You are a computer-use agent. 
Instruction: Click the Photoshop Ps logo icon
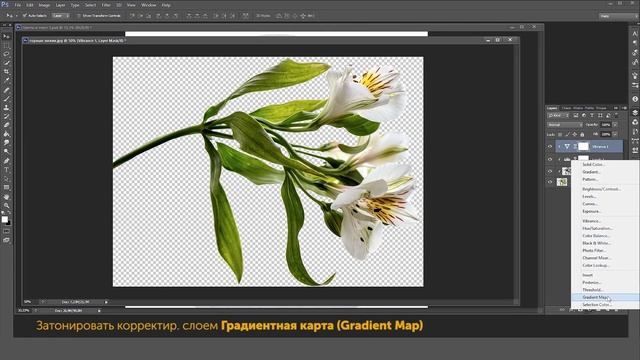4,4
